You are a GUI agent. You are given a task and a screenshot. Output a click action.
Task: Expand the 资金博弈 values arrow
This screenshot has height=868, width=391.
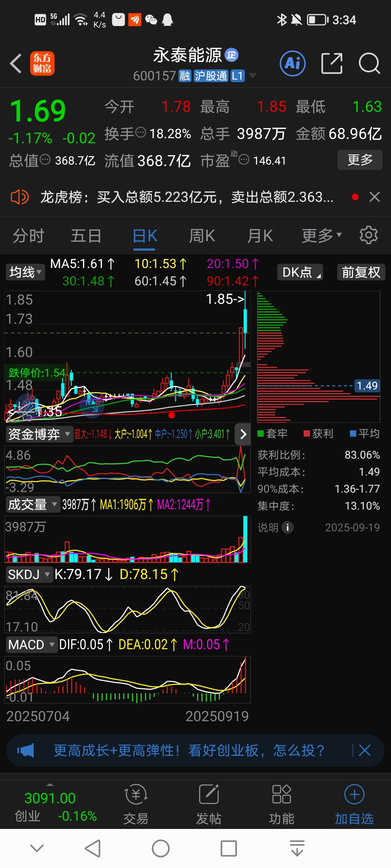[243, 434]
